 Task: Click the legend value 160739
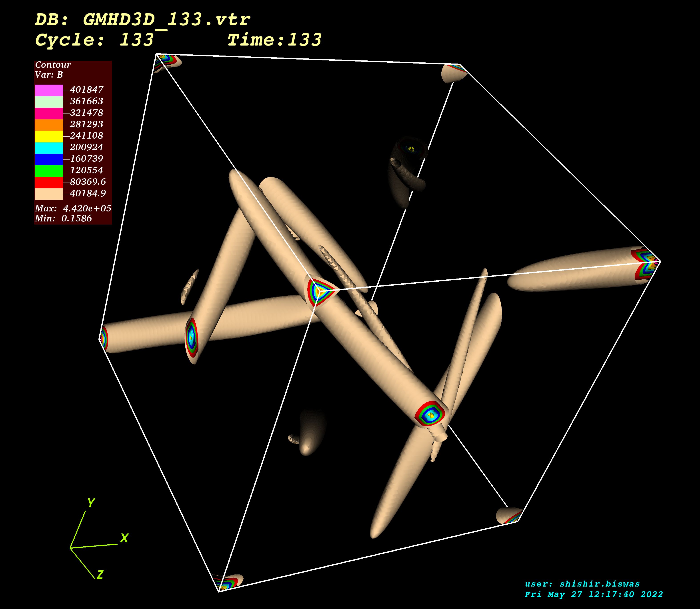(x=86, y=159)
